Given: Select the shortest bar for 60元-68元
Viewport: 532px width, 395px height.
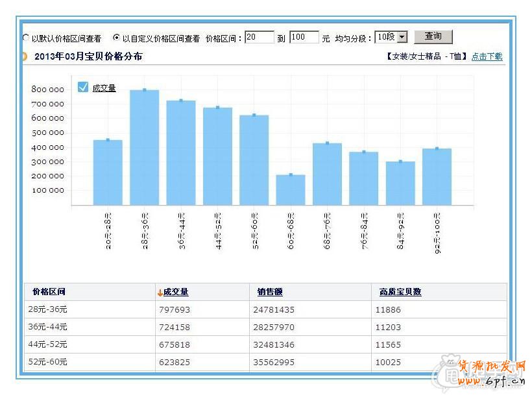Looking at the screenshot, I should click(x=290, y=190).
